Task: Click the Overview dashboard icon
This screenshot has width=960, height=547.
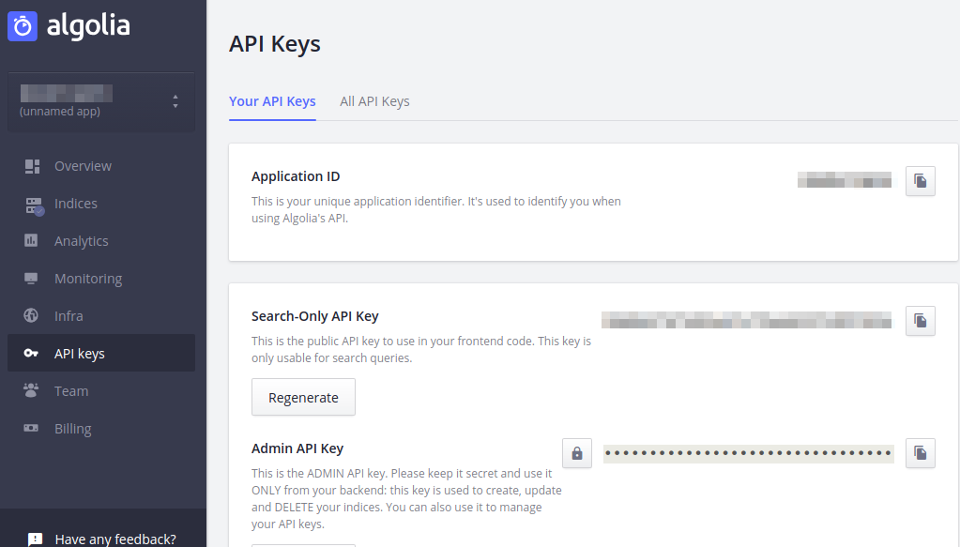Action: (32, 166)
